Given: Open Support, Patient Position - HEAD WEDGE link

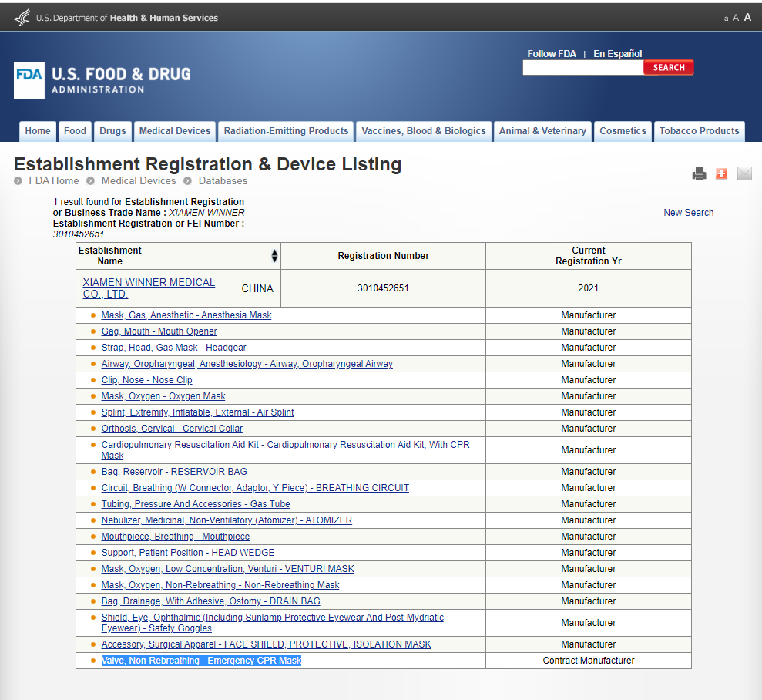Looking at the screenshot, I should coord(187,553).
